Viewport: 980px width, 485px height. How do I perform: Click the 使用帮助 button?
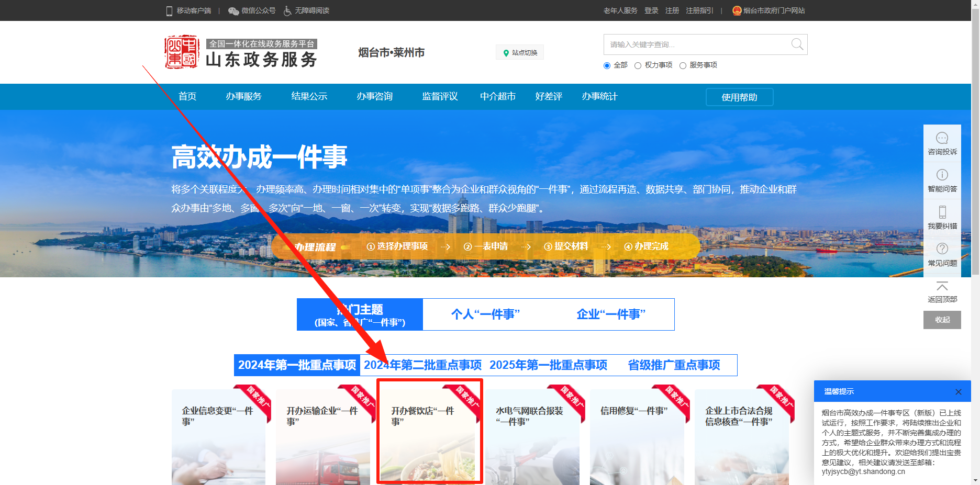(739, 97)
